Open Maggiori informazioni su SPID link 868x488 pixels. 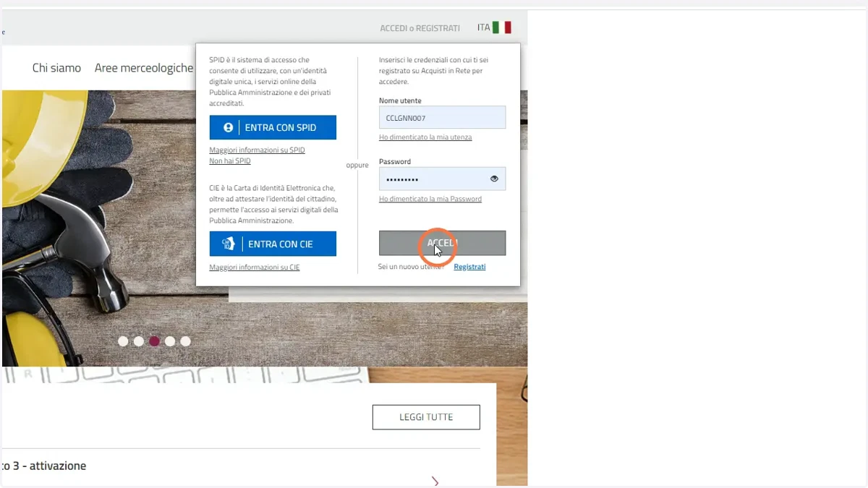click(x=257, y=150)
